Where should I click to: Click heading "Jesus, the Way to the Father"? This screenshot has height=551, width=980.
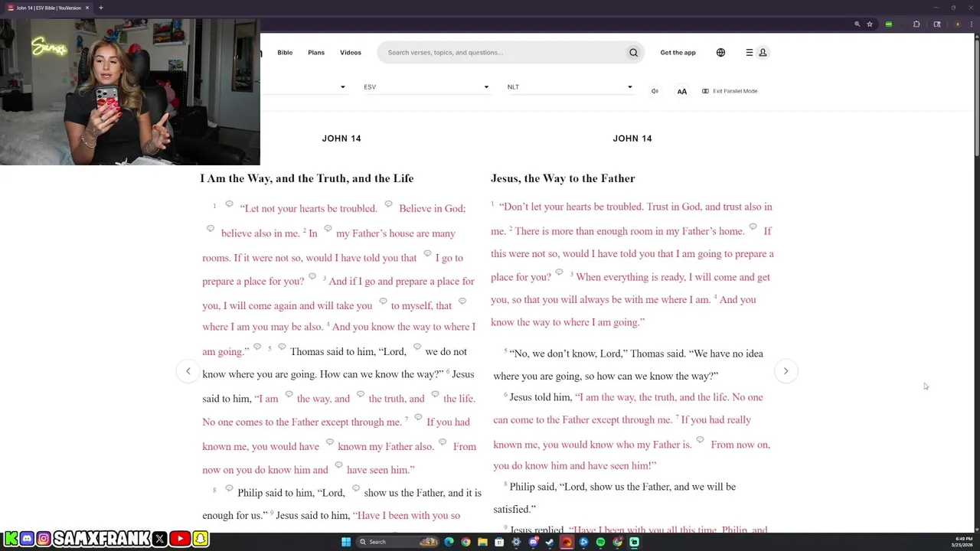click(x=563, y=178)
